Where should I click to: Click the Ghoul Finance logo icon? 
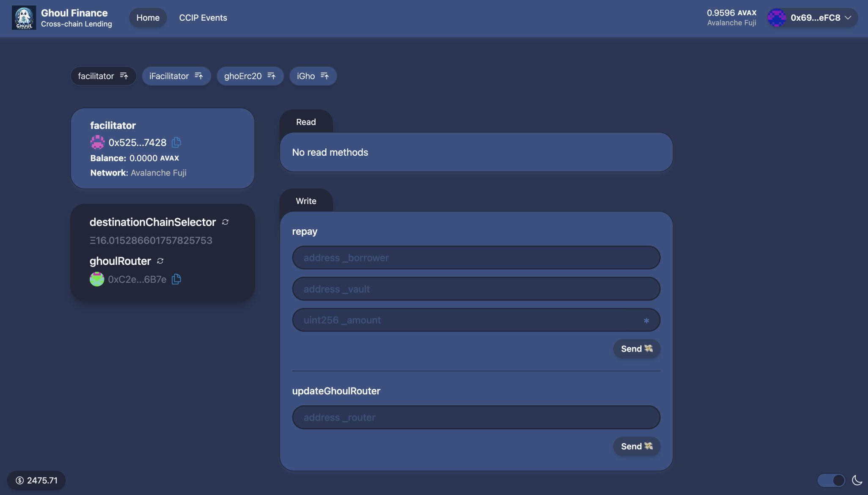[x=24, y=18]
